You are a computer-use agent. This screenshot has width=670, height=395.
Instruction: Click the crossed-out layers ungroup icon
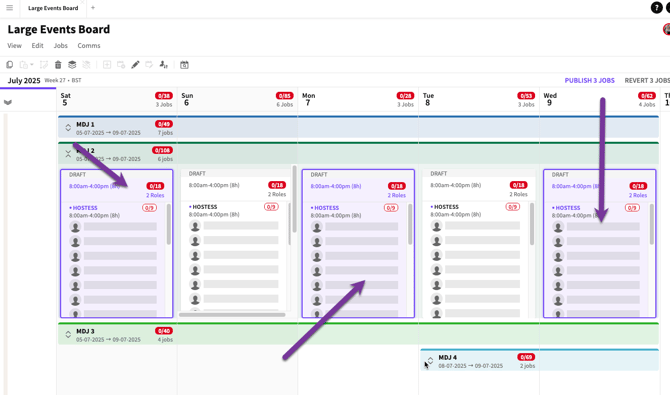[x=86, y=65]
